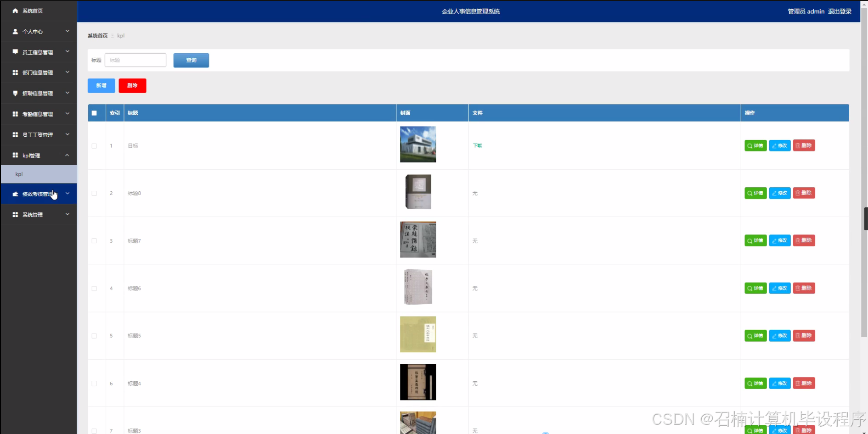The height and width of the screenshot is (434, 868).
Task: Check the checkbox for row 标题5
Action: (x=94, y=336)
